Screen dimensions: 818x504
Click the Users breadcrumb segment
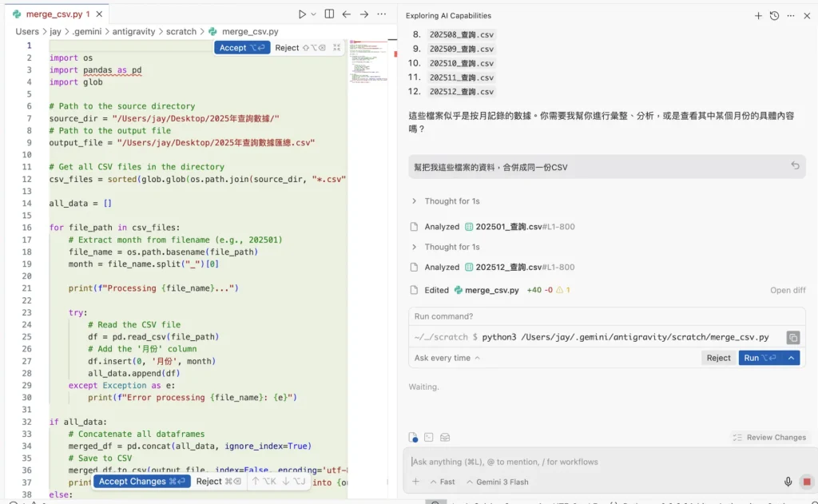click(x=27, y=31)
